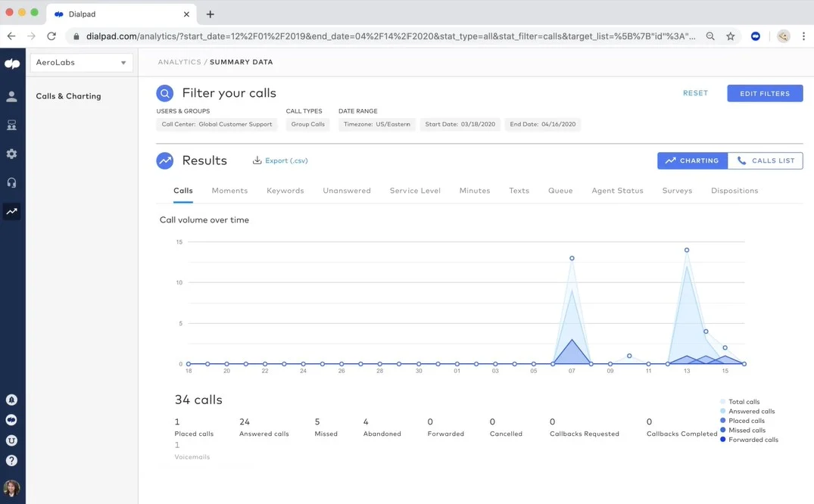Expand the AeroLabs company dropdown

(82, 62)
